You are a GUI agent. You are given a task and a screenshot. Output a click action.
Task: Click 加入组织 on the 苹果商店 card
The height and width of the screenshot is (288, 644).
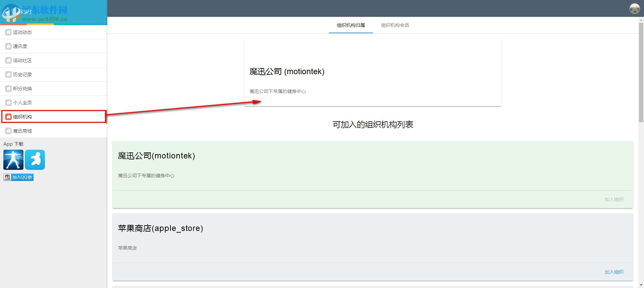tap(614, 272)
